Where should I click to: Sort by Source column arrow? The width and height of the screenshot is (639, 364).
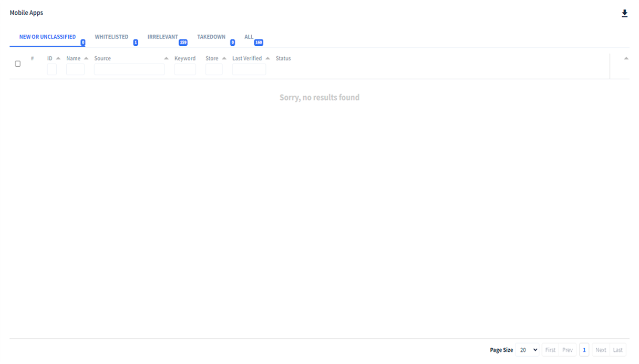click(166, 58)
